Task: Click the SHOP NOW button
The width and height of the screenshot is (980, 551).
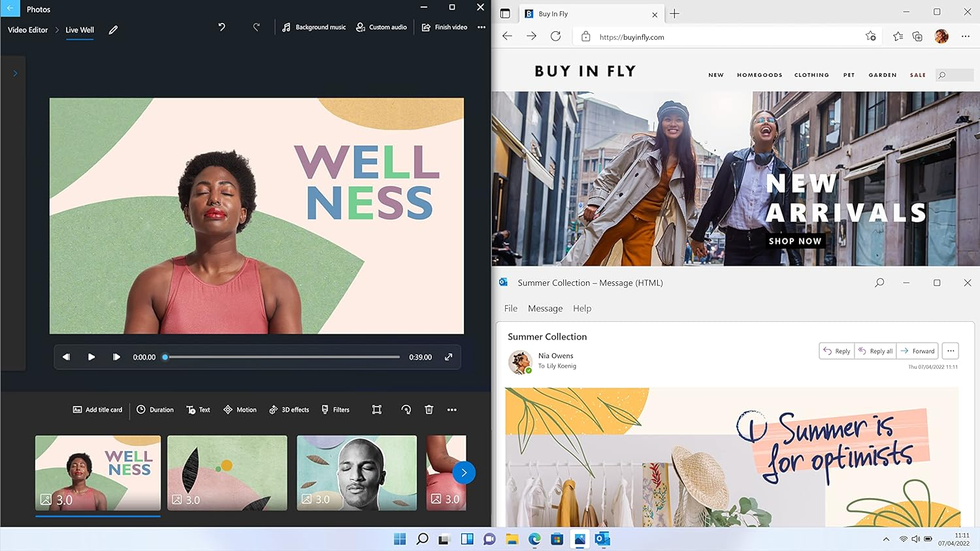Action: click(x=795, y=241)
